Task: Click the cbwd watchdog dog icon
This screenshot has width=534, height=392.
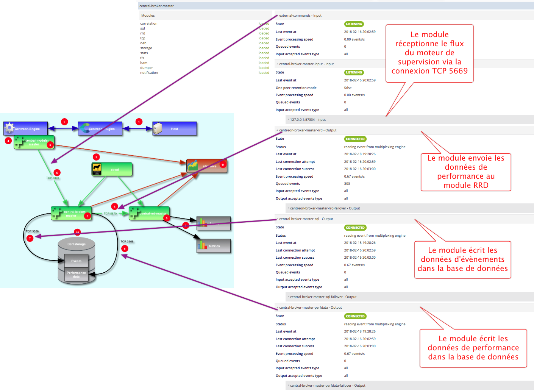Action: click(x=97, y=169)
